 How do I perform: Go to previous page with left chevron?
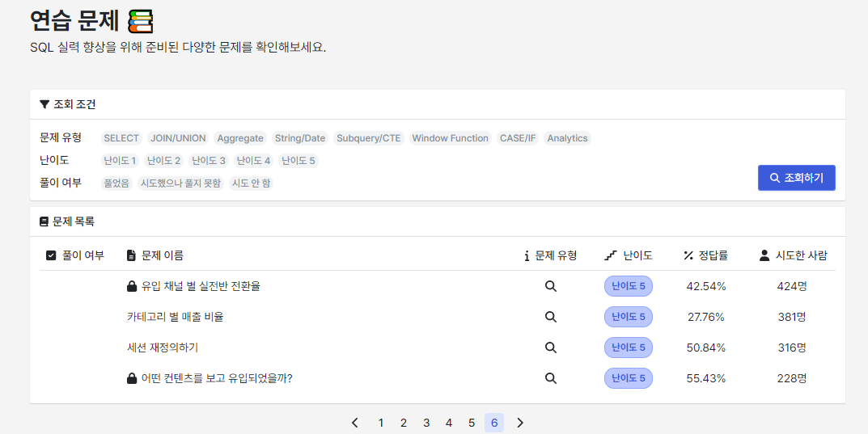point(355,423)
